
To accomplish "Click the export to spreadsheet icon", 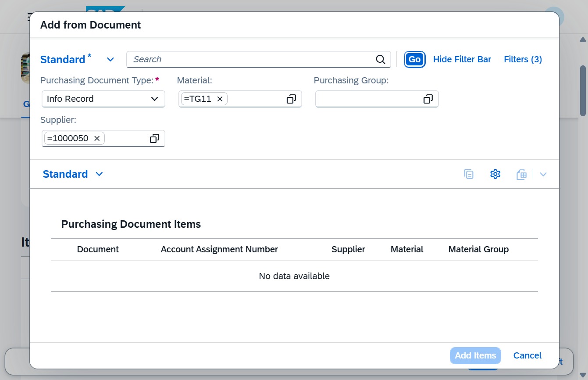I will coord(521,174).
